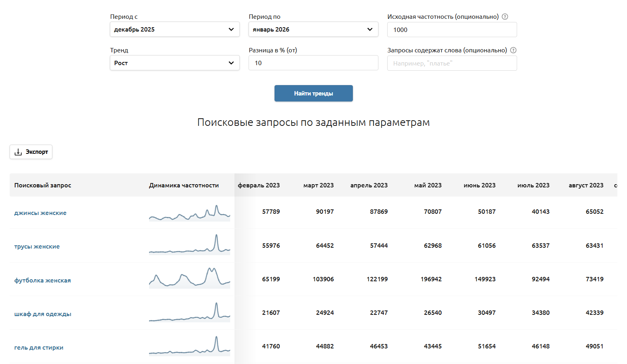Click the шкаф для одежды sparkline chart
Viewport: 627px width, 364px height.
point(189,312)
